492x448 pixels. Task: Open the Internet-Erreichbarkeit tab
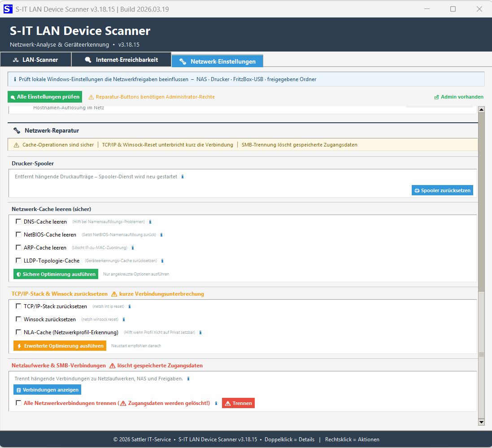[x=121, y=60]
